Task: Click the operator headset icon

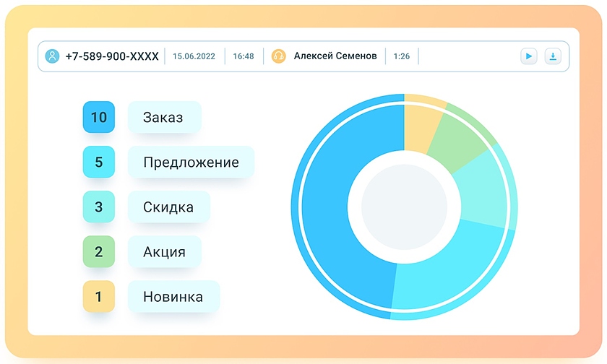Action: coord(278,56)
